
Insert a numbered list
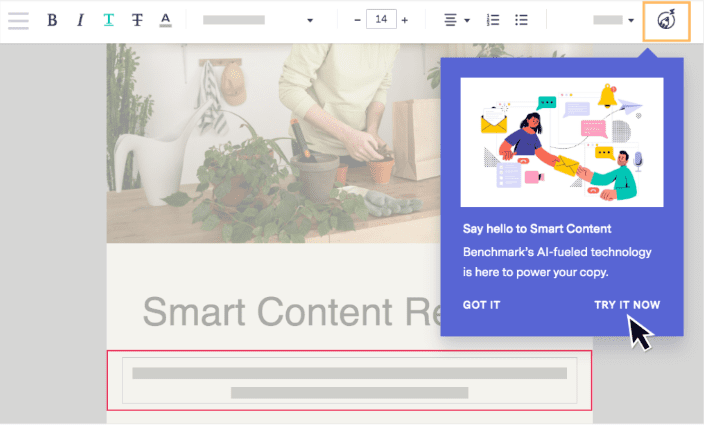click(493, 21)
